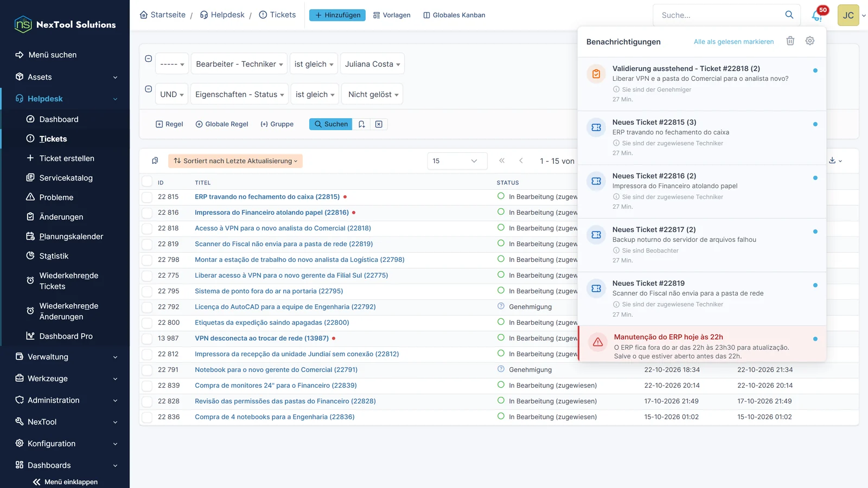Screen dimensions: 868x488
Task: Check the box for ticket 22 815
Action: click(x=147, y=197)
